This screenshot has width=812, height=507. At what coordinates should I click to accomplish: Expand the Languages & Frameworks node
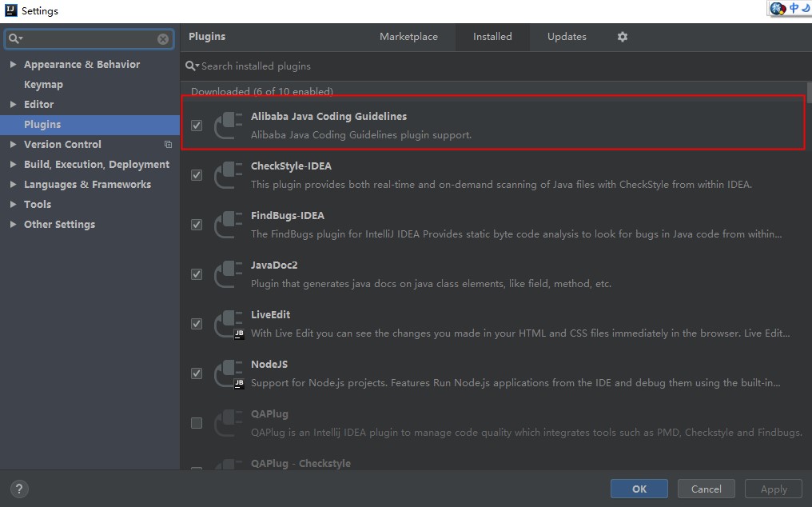(x=13, y=185)
